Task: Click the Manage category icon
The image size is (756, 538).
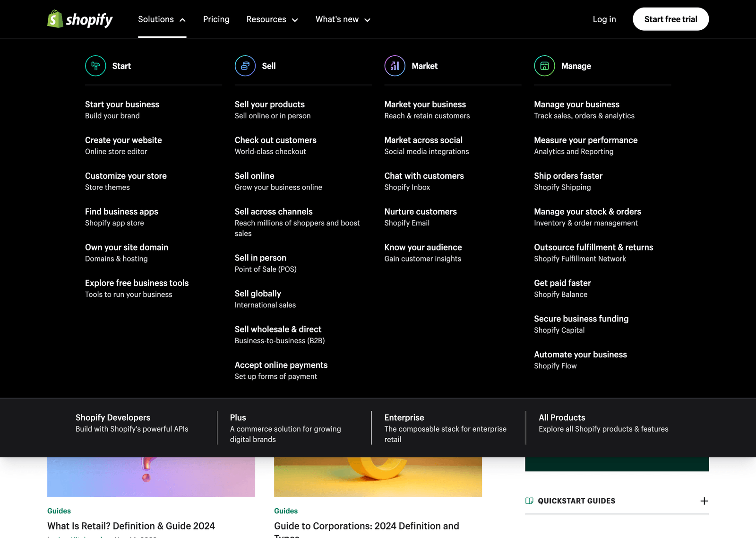Action: (544, 66)
